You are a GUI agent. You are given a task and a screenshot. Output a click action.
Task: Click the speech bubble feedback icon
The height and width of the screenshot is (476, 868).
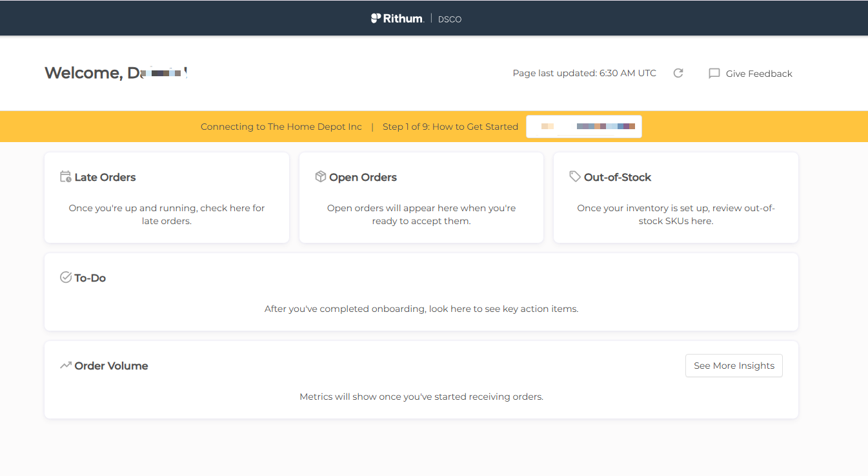click(714, 74)
